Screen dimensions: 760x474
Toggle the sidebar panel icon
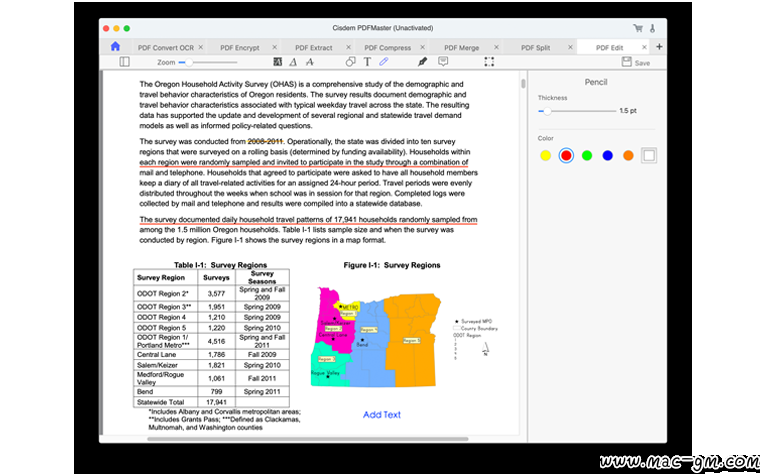125,62
